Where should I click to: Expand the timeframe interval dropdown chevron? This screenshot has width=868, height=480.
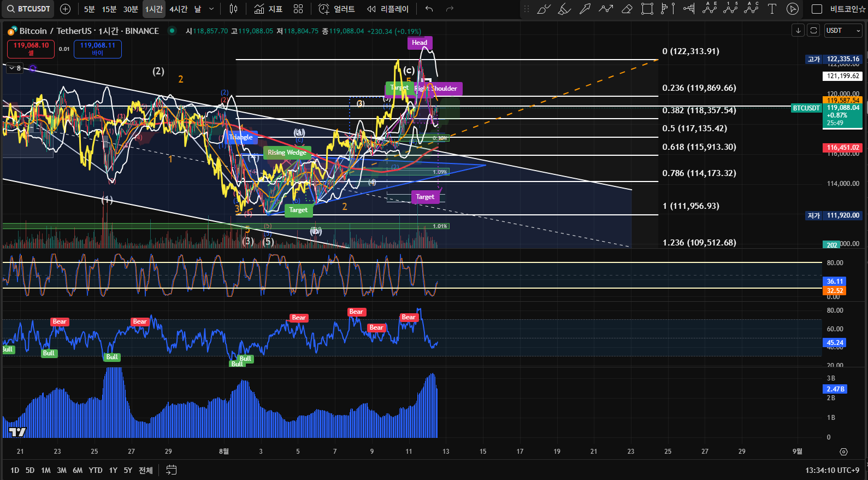[211, 9]
